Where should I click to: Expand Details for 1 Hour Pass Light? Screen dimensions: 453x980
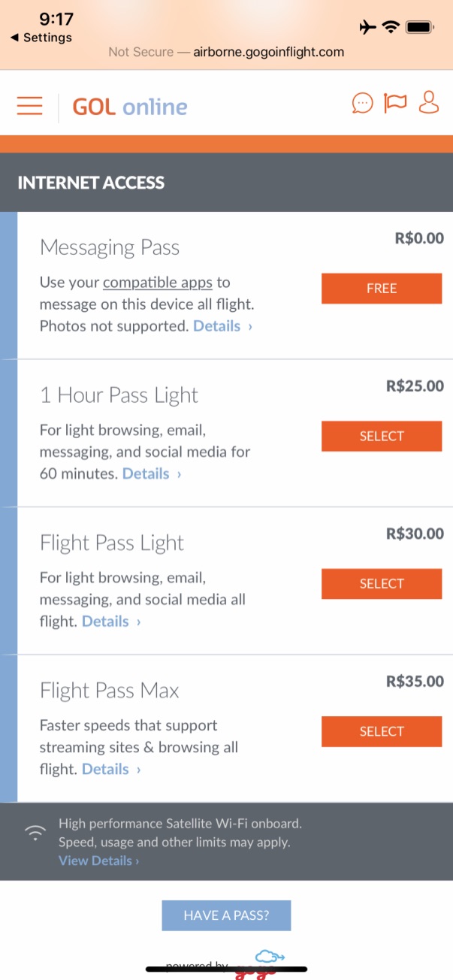point(152,473)
